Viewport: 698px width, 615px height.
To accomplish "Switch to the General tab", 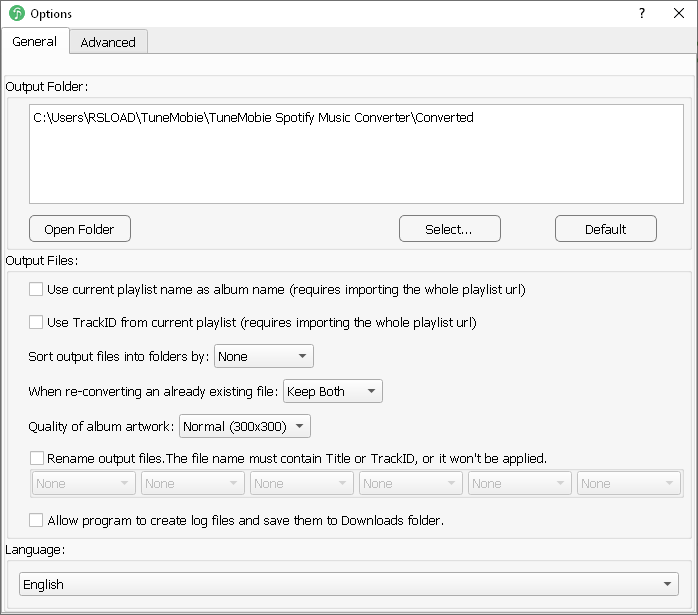I will click(x=35, y=41).
